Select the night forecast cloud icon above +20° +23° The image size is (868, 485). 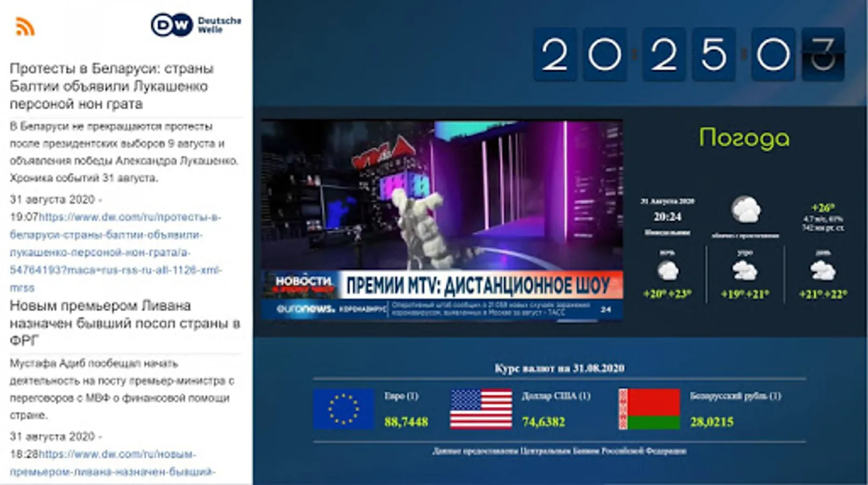click(x=668, y=271)
